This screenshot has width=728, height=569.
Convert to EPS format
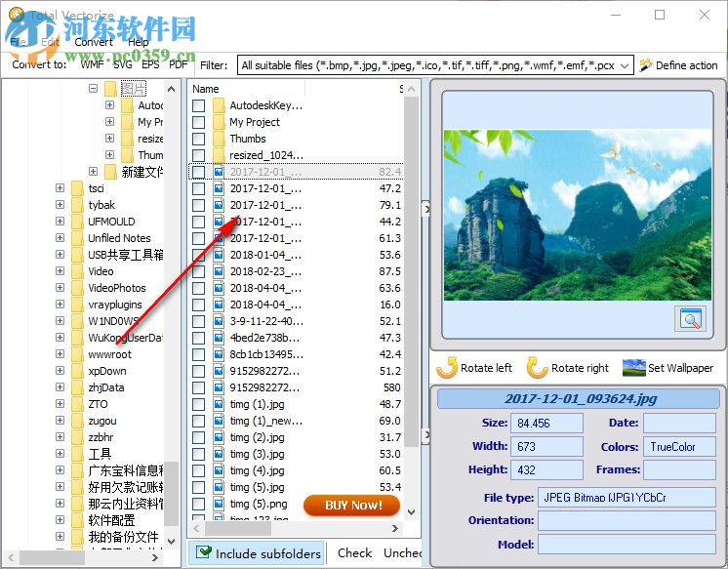[150, 64]
